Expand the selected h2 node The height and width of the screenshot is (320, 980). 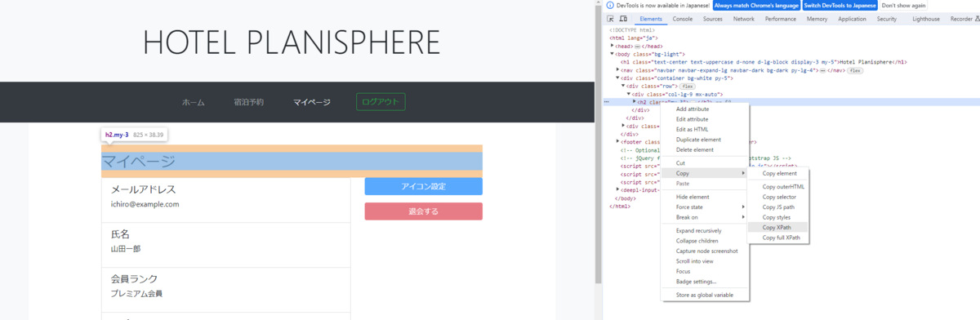click(x=635, y=102)
